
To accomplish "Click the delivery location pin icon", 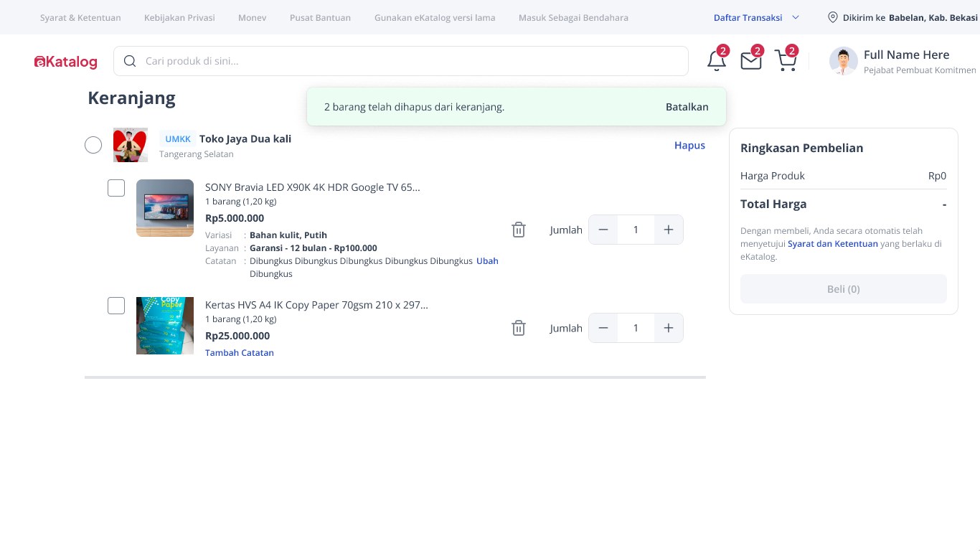I will (833, 17).
